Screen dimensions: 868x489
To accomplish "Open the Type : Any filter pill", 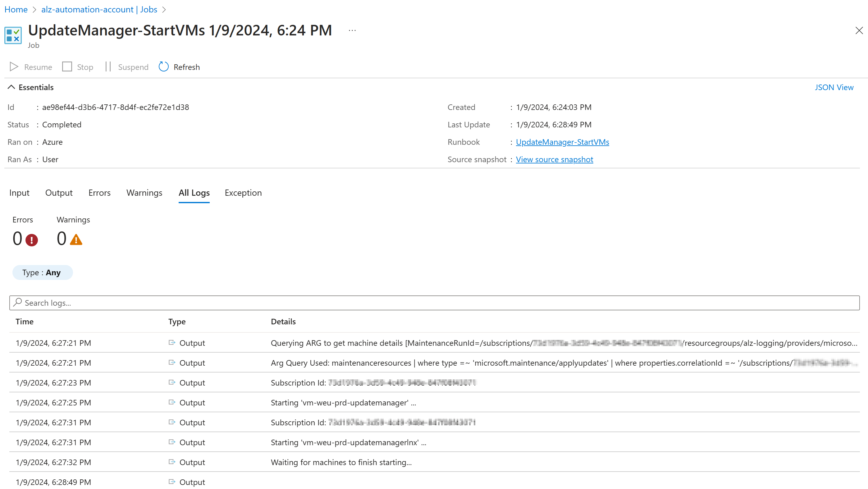I will (x=43, y=272).
